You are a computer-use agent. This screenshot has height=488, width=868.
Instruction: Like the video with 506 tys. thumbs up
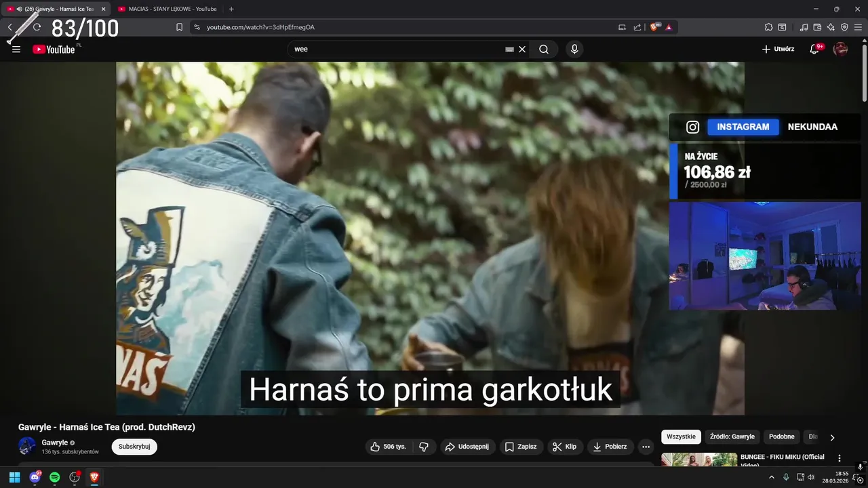click(x=389, y=447)
